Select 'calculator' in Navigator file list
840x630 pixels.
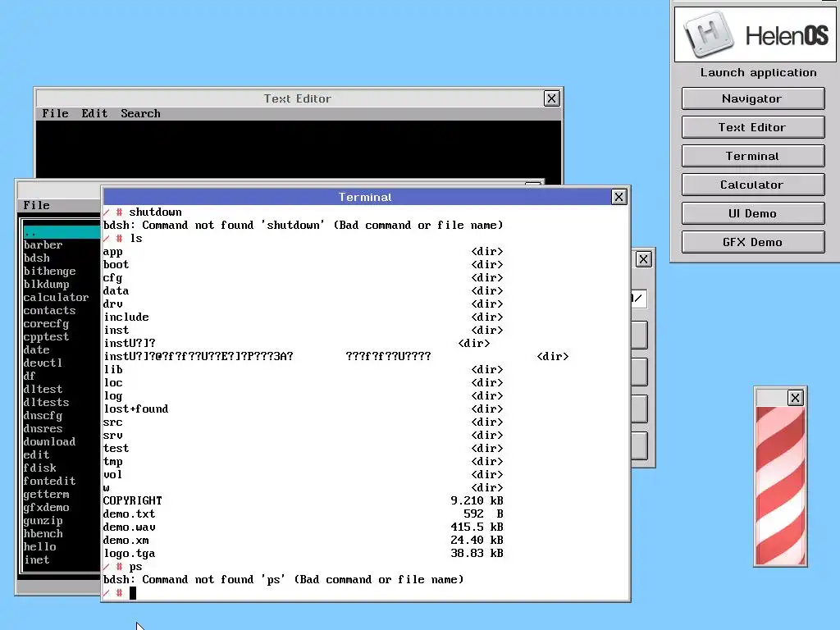tap(56, 297)
